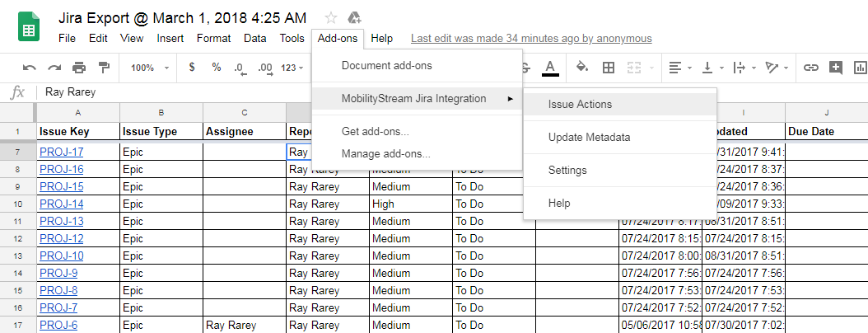Open the PROJ-17 issue link
Screen dimensions: 868x333
tap(61, 152)
